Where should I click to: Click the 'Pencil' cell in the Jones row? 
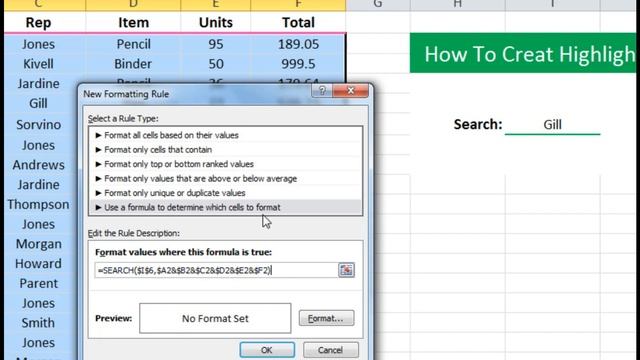click(x=133, y=44)
